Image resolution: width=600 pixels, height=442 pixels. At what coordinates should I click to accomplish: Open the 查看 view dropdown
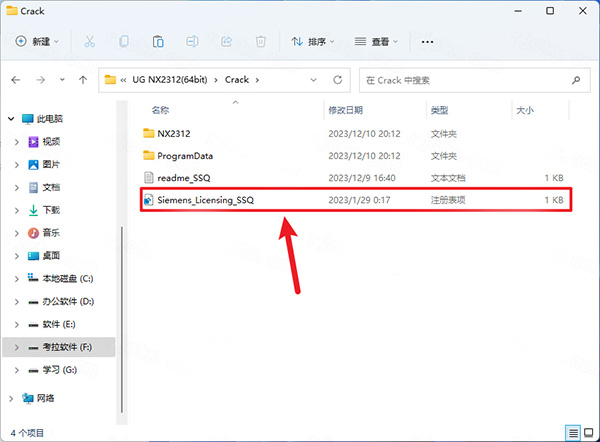[376, 41]
